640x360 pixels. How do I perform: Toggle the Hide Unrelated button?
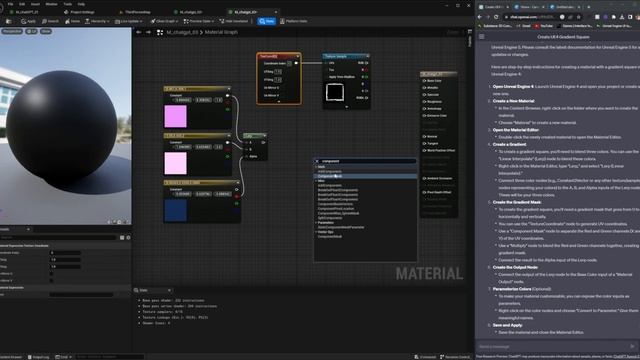[234, 21]
